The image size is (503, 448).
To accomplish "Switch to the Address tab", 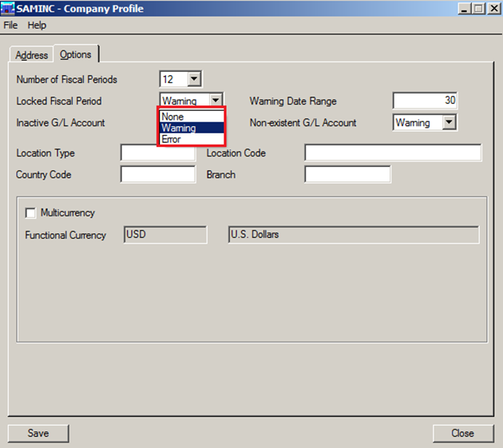I will point(32,55).
